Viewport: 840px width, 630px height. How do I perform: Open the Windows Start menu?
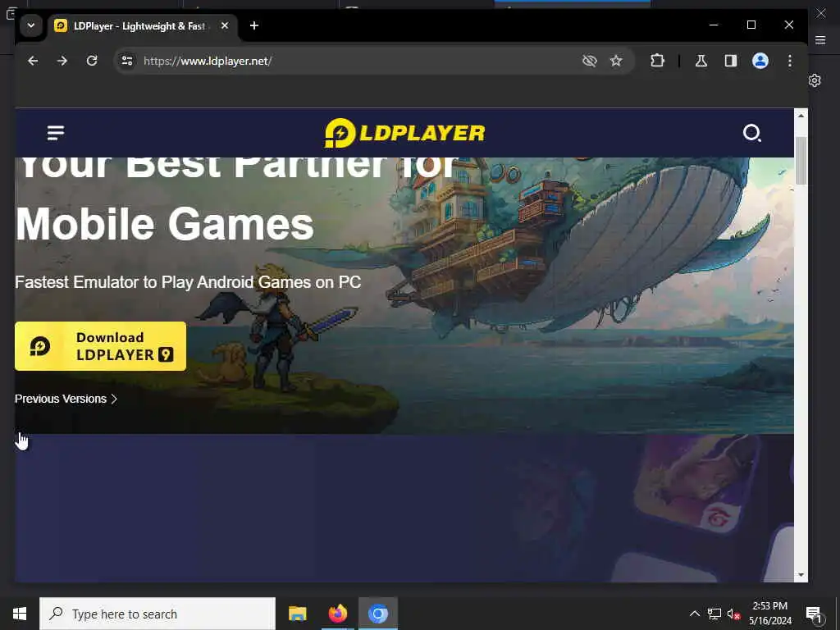click(20, 614)
